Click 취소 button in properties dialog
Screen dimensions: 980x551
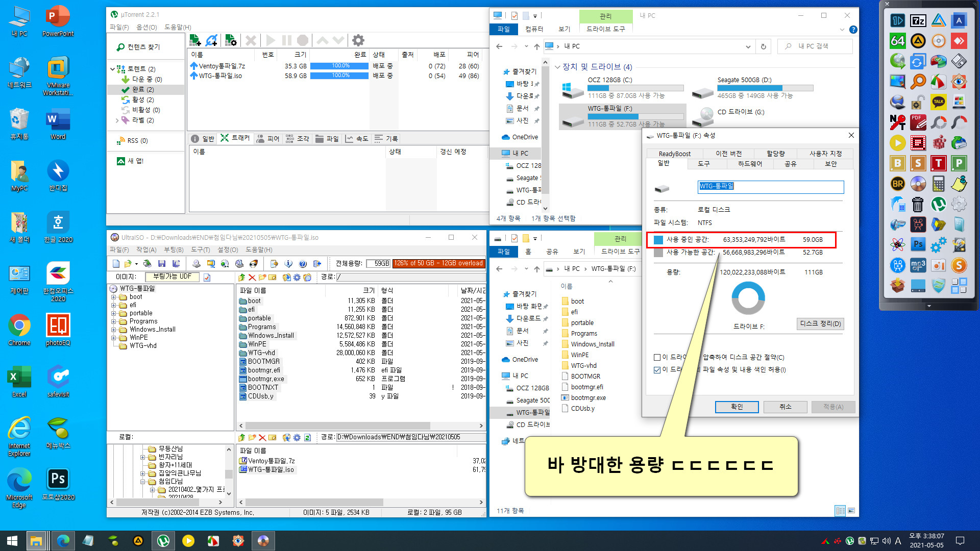pos(785,407)
